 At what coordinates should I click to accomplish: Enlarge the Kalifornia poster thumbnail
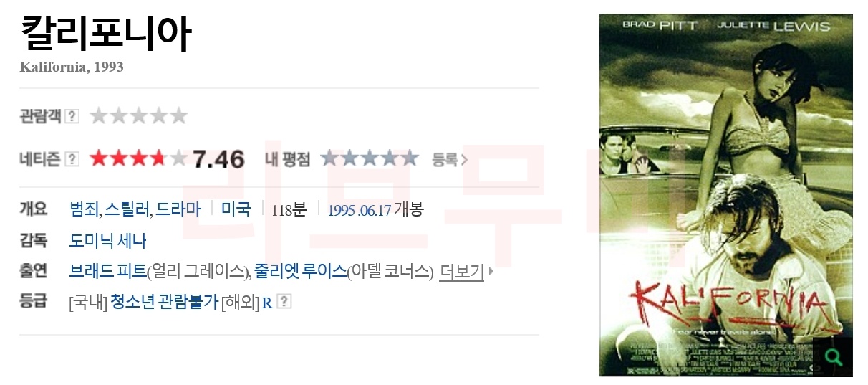725,194
